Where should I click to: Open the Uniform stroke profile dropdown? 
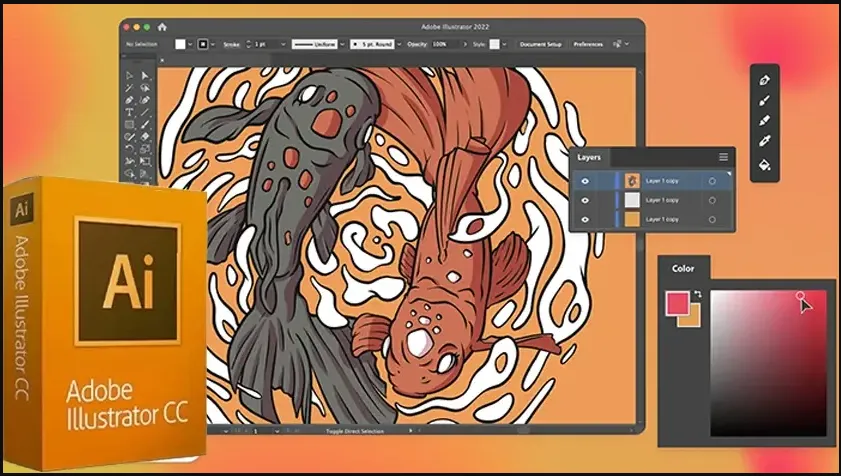pos(342,45)
